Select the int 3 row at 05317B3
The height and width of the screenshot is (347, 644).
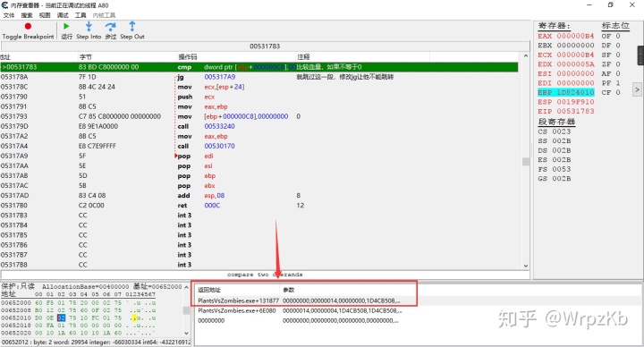pyautogui.click(x=259, y=216)
